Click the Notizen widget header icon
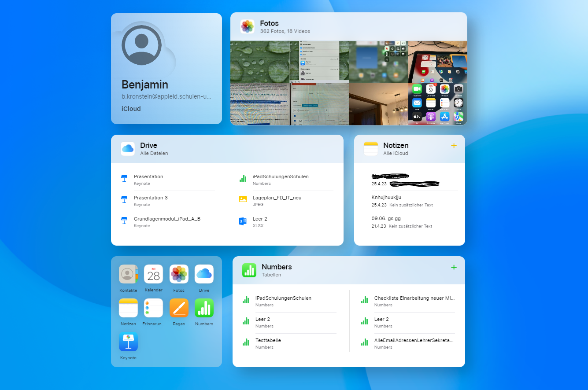The width and height of the screenshot is (588, 390). coord(371,149)
